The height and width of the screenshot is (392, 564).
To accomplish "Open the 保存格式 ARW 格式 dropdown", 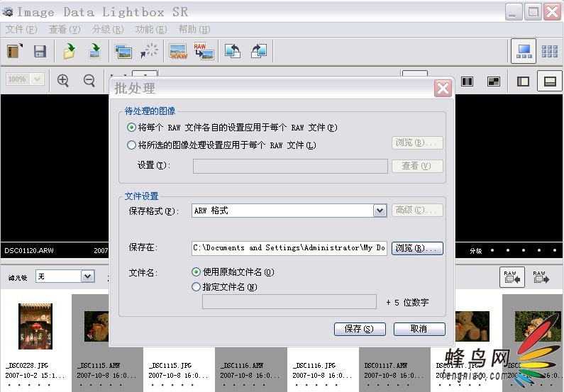I will (x=380, y=211).
